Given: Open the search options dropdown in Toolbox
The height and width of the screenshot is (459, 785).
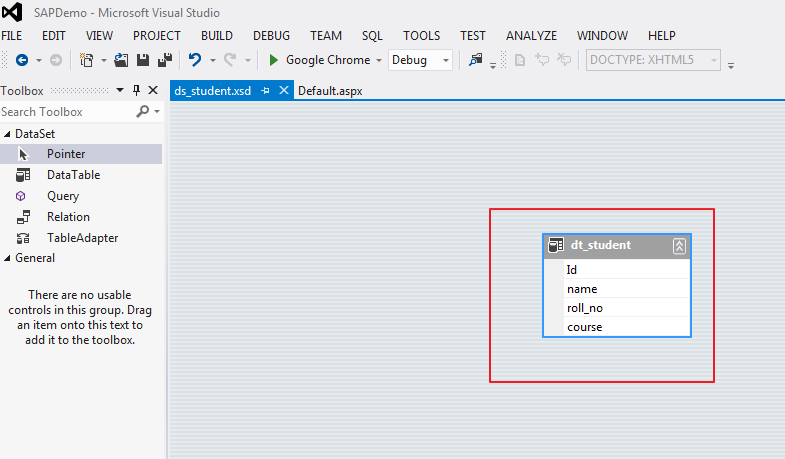Looking at the screenshot, I should coord(157,111).
